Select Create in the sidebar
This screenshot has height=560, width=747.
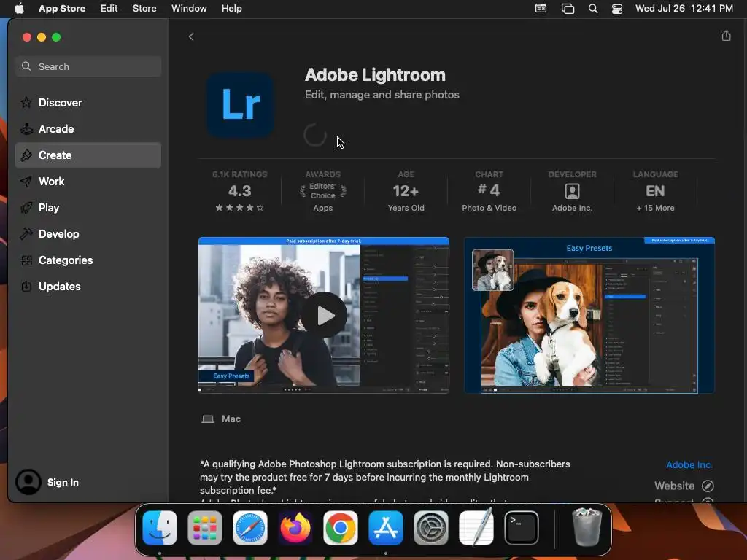[88, 155]
